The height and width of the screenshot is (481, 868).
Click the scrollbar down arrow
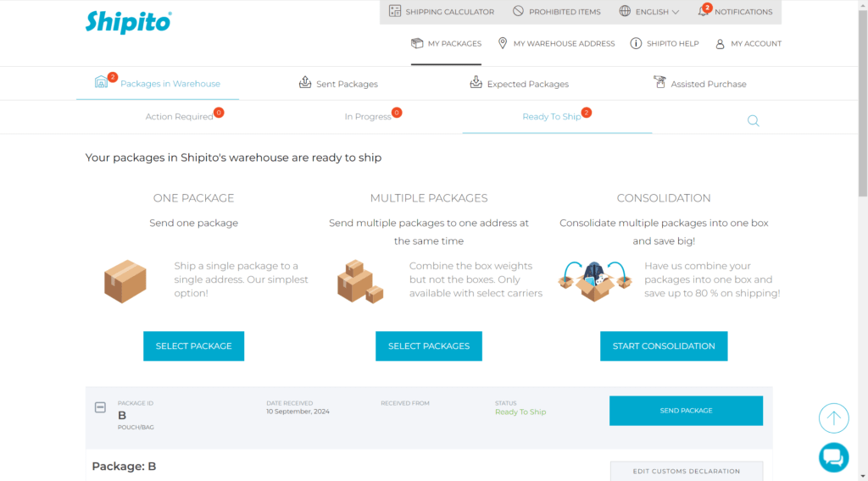pos(863,476)
